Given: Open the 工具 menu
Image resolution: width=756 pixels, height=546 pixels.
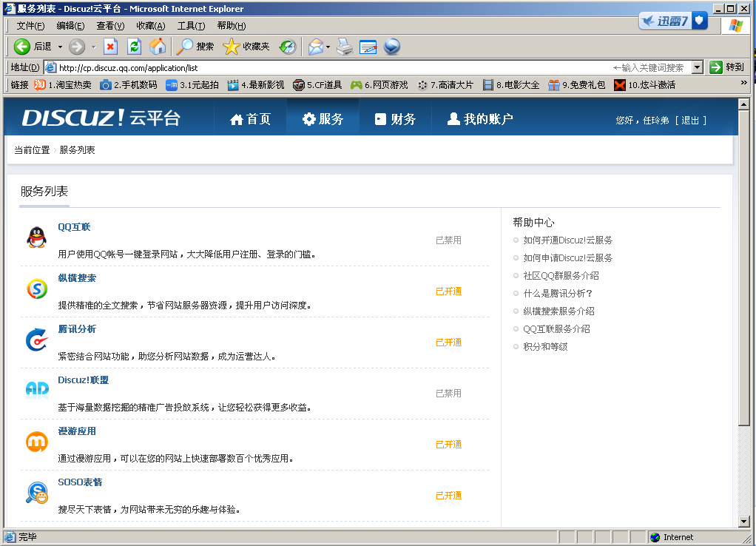Looking at the screenshot, I should tap(191, 26).
